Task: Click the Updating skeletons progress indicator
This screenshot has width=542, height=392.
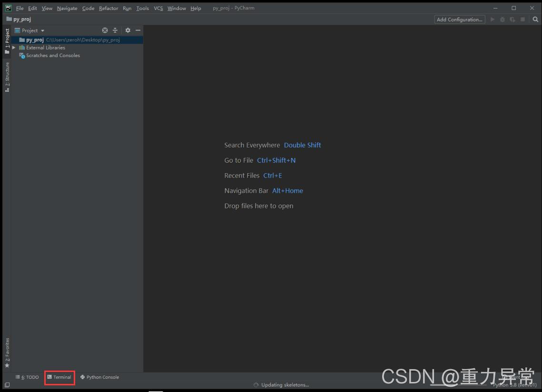Action: point(281,385)
